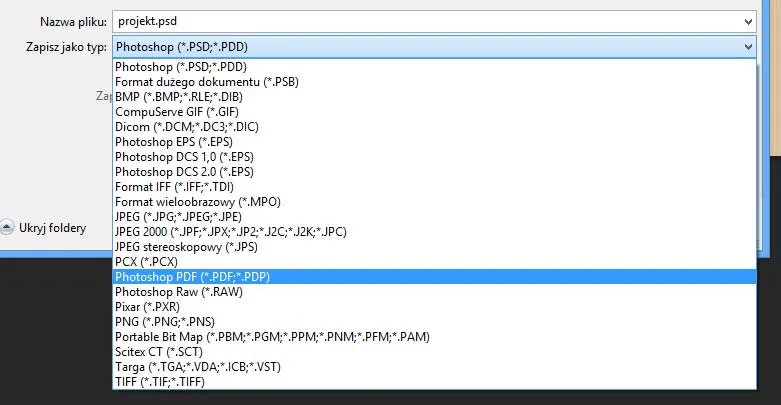This screenshot has width=781, height=405.
Task: Select JPEG stereoskopowy (*.JPS)
Action: [x=434, y=247]
